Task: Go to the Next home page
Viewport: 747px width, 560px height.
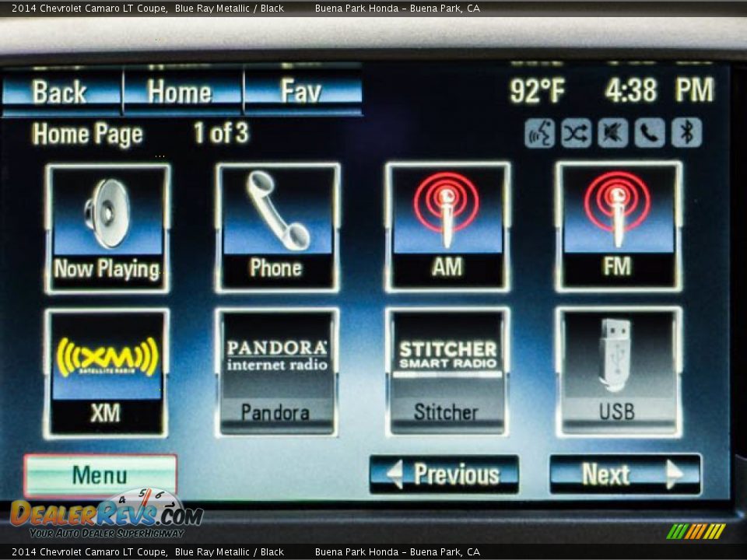Action: pos(625,474)
